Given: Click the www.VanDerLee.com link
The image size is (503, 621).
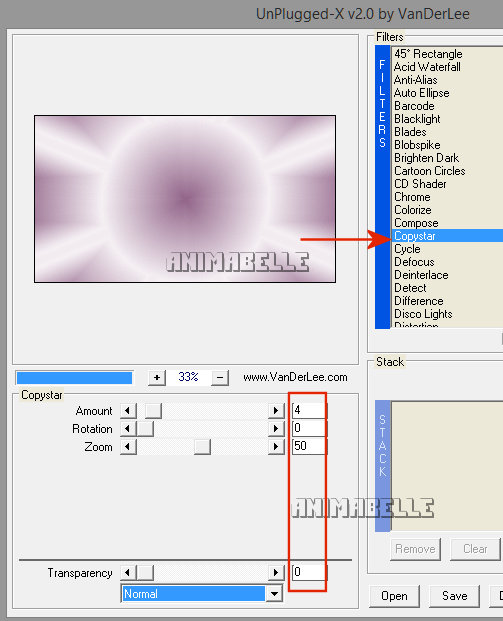Looking at the screenshot, I should [295, 377].
